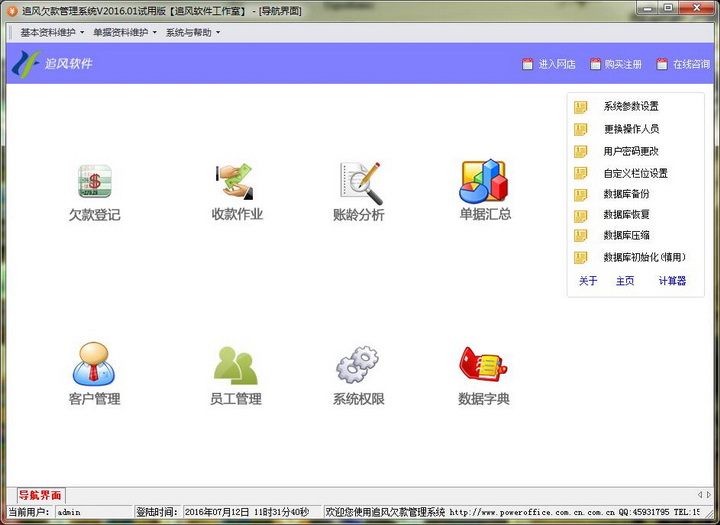Image resolution: width=720 pixels, height=525 pixels.
Task: Expand the arrow next to 单据资料维护
Action: tap(155, 33)
